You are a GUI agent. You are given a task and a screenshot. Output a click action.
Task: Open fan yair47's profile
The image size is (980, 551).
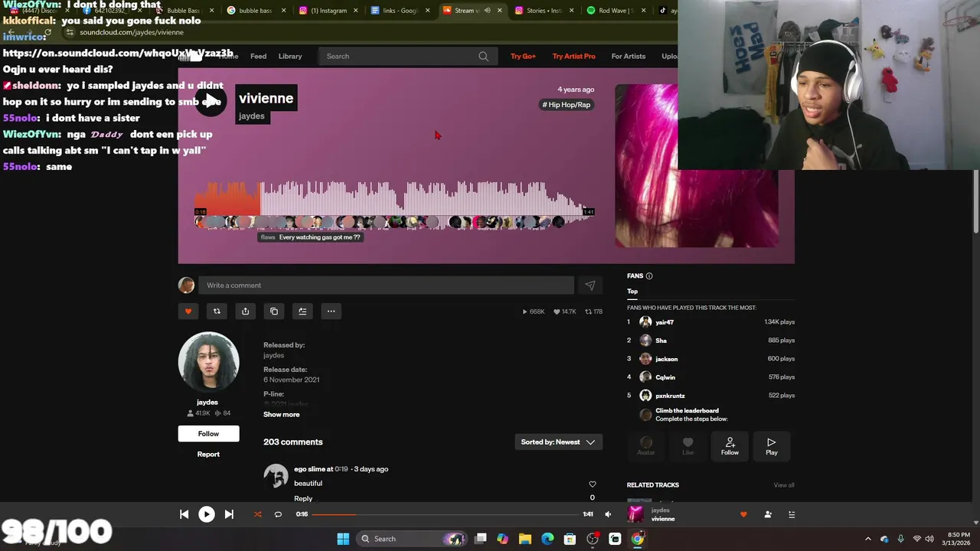click(665, 322)
